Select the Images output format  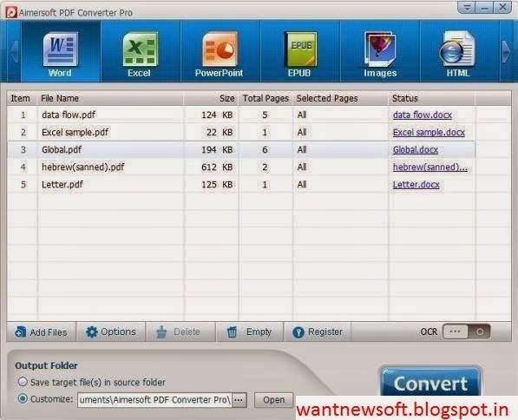(380, 52)
